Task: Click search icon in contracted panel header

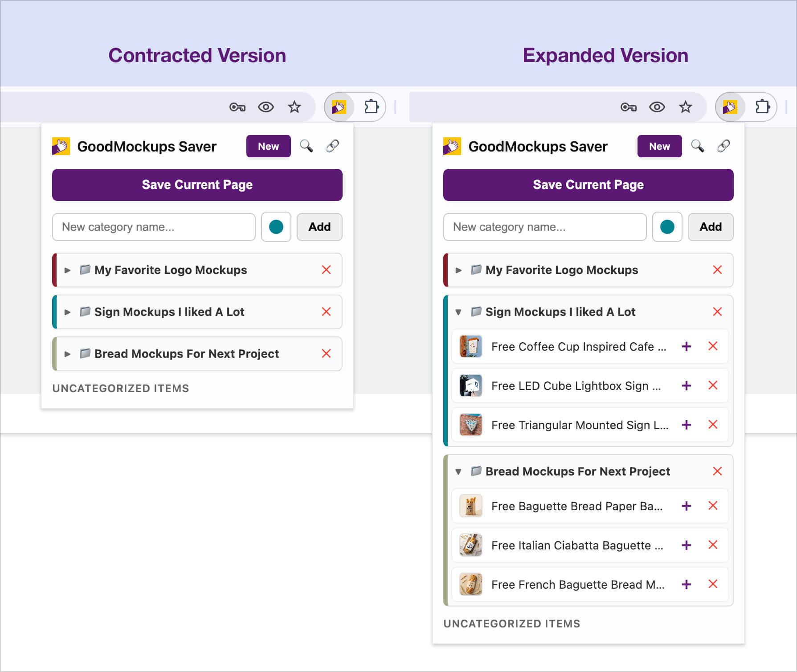Action: 307,146
